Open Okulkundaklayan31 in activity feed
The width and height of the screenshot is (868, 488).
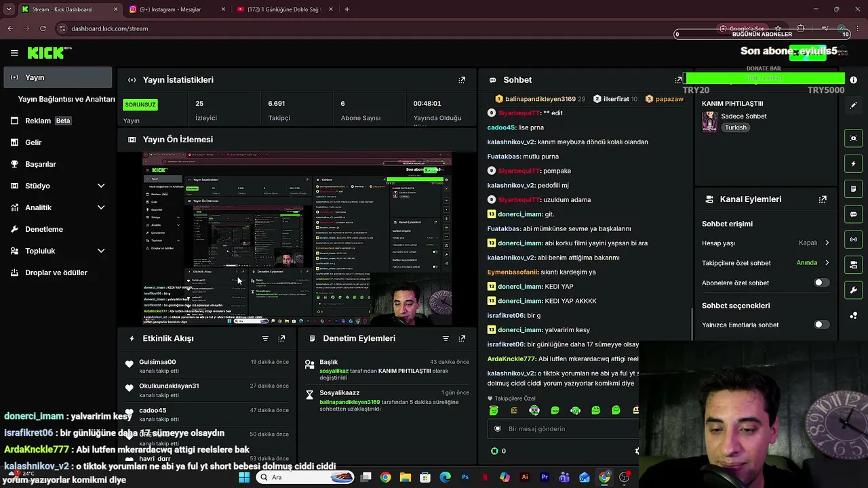point(169,386)
